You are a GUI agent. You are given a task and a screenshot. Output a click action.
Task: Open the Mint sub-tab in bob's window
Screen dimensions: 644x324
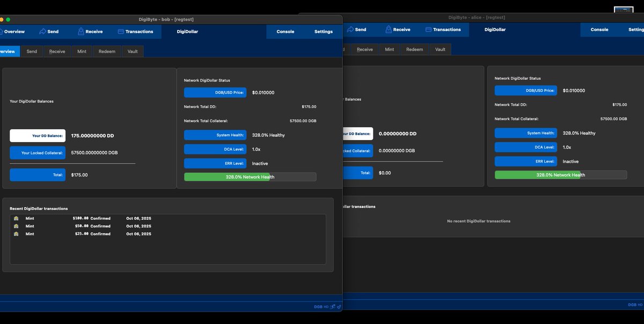(x=82, y=51)
